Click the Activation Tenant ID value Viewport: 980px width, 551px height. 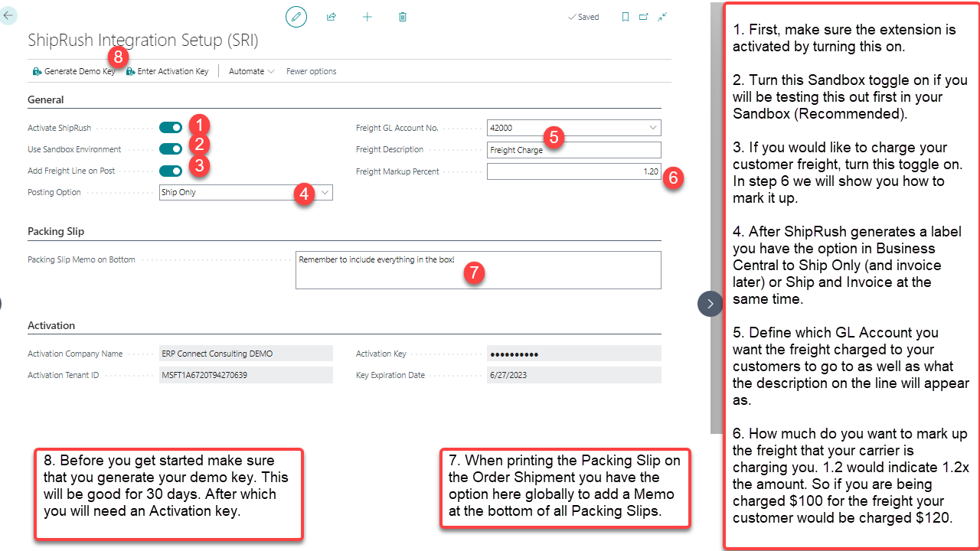pos(246,375)
